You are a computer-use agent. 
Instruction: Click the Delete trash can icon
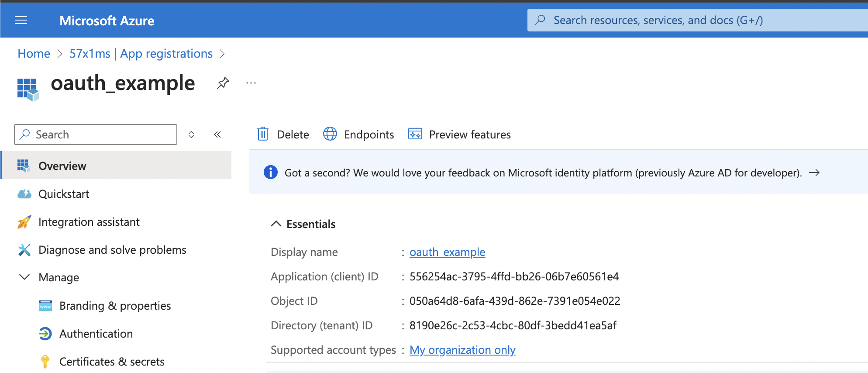point(263,134)
